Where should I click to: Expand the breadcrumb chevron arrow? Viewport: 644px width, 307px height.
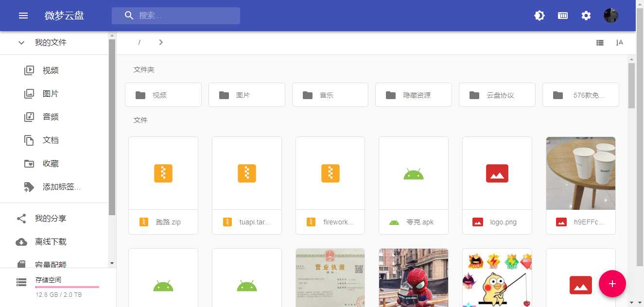pyautogui.click(x=161, y=43)
